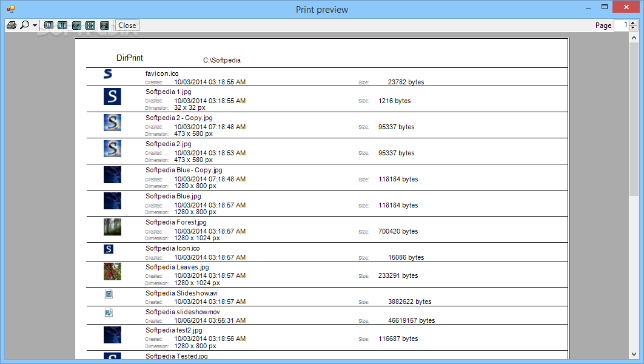Click the Softpedia Slideshow.avi file icon
This screenshot has width=644, height=364.
pyautogui.click(x=109, y=294)
